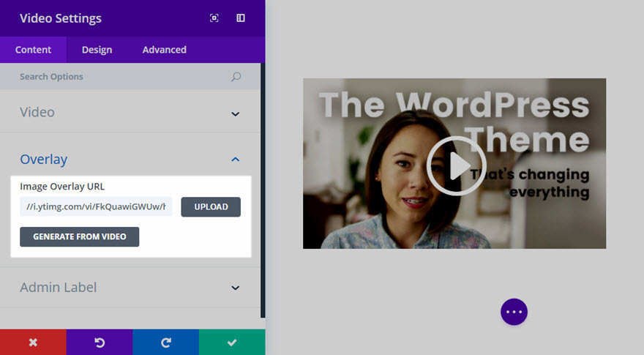
Task: Open the purple three-dots page menu
Action: 514,312
